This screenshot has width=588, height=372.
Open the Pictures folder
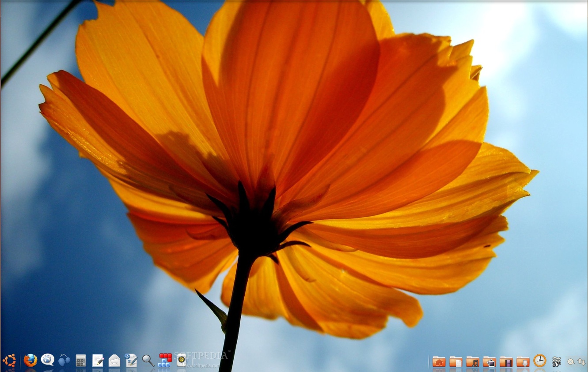click(489, 361)
